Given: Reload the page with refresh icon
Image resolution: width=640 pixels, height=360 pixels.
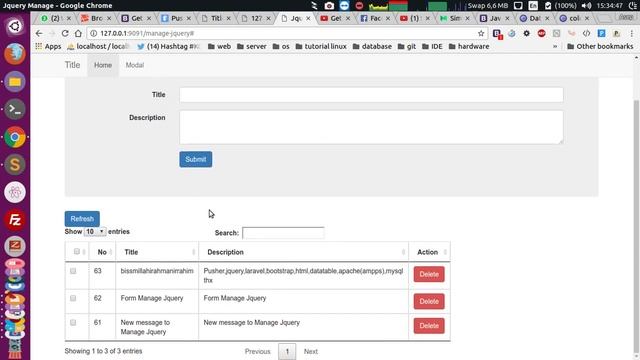Looking at the screenshot, I should pos(65,33).
